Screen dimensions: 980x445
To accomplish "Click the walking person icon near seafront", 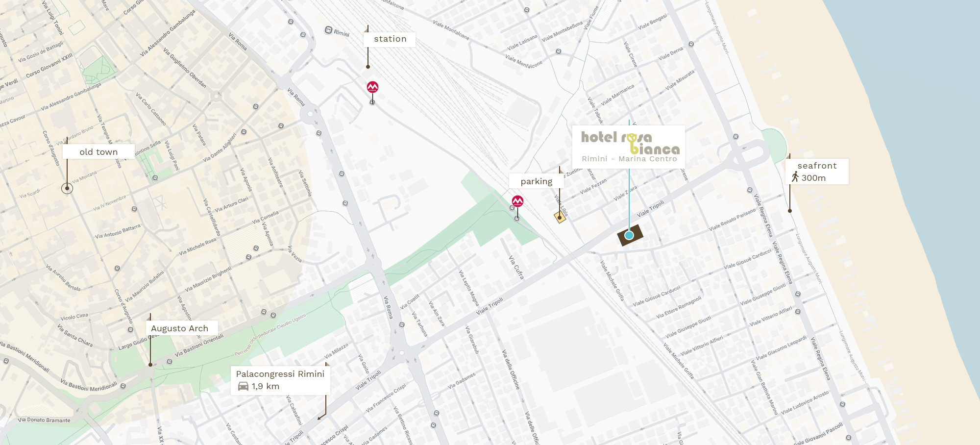I will 795,177.
